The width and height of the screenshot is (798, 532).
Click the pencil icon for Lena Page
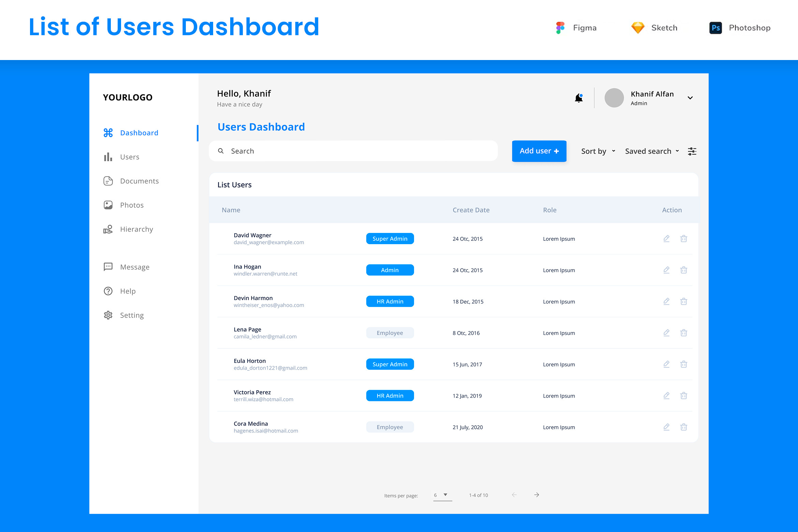pyautogui.click(x=666, y=333)
